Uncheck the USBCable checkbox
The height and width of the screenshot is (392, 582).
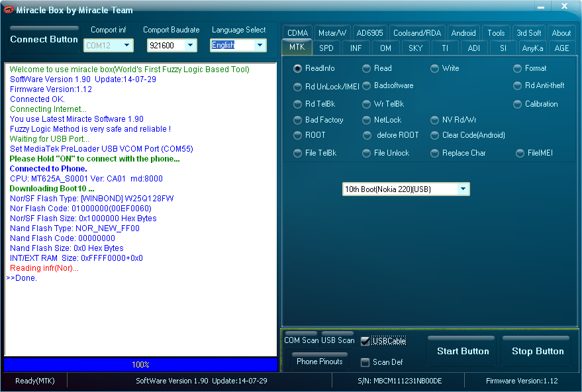click(x=365, y=341)
